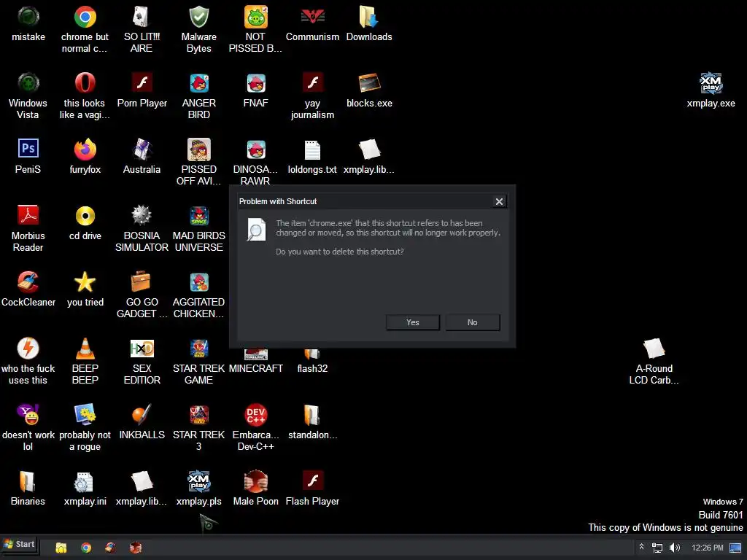This screenshot has height=560, width=747.
Task: Select 'GO GO GADGET ...' briefcase icon
Action: [142, 295]
